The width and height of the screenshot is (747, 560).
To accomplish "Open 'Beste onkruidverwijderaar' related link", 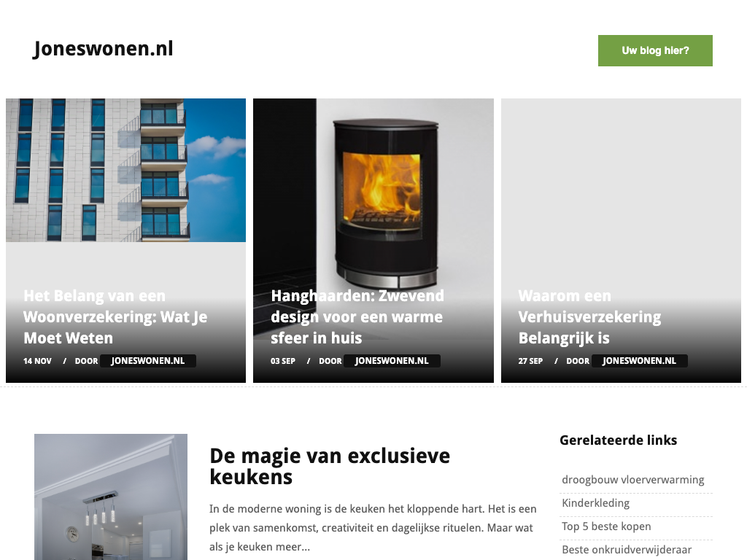I will point(627,550).
